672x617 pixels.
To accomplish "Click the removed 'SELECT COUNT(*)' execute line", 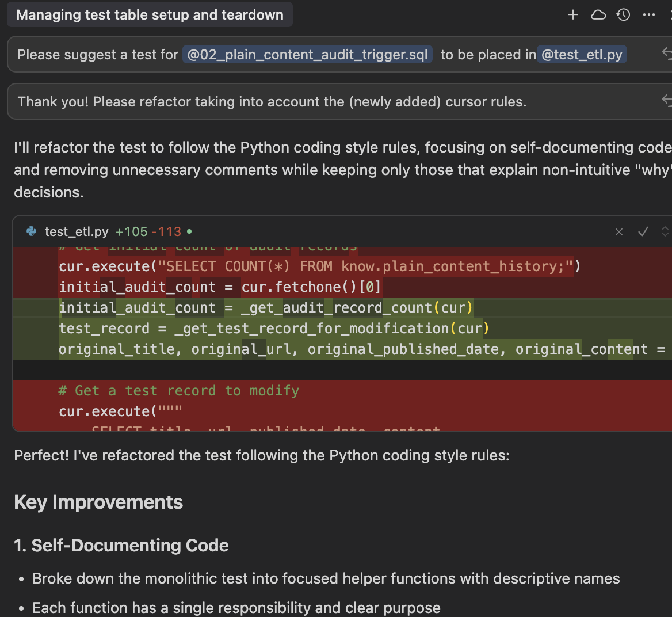I will (319, 266).
